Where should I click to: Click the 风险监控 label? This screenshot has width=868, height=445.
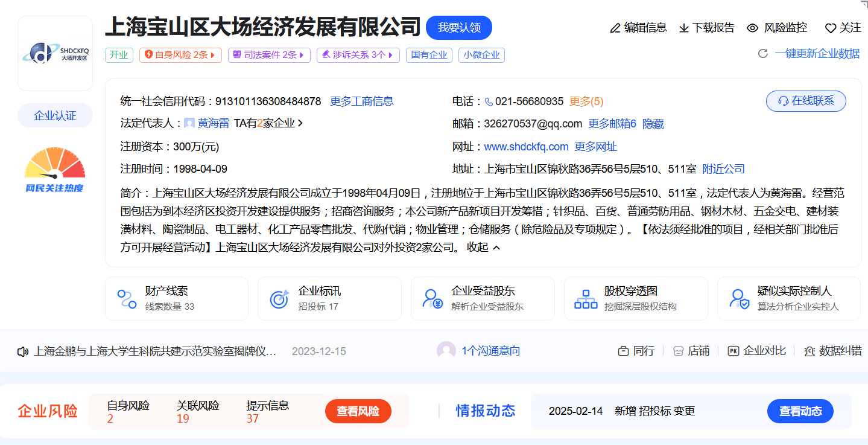click(785, 28)
